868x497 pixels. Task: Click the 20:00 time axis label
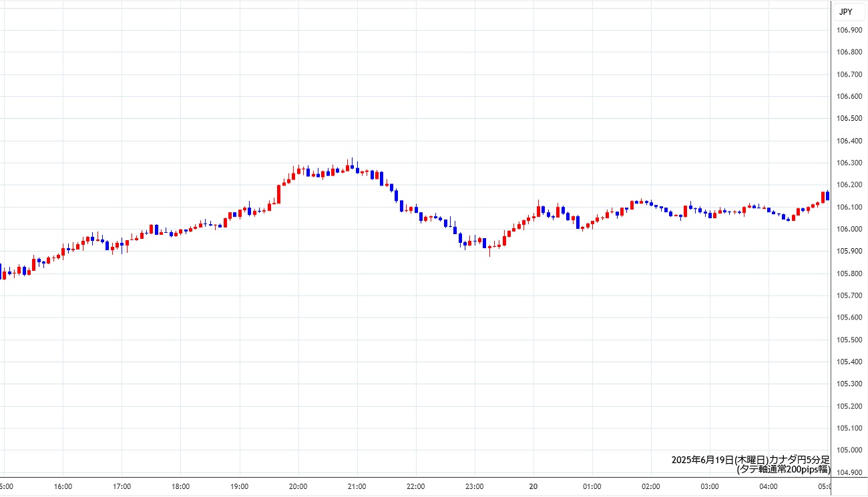(x=298, y=486)
